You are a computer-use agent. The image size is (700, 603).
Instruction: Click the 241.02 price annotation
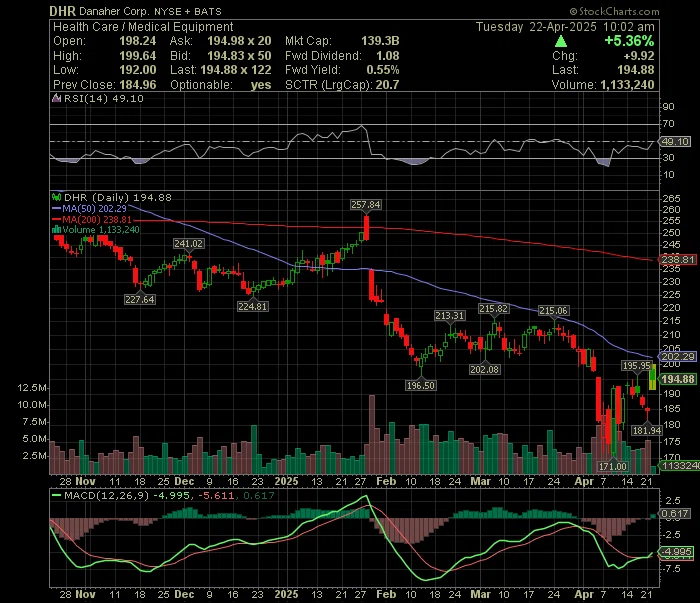(x=188, y=243)
